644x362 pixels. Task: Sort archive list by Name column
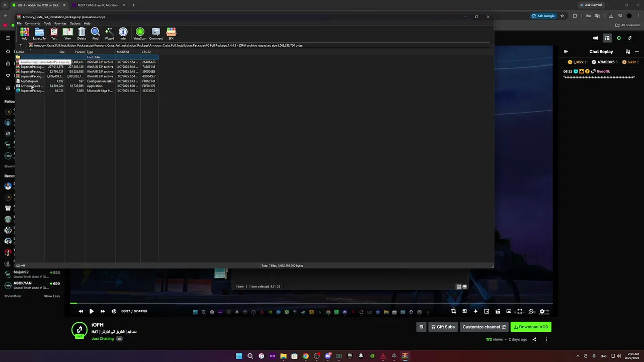30,52
